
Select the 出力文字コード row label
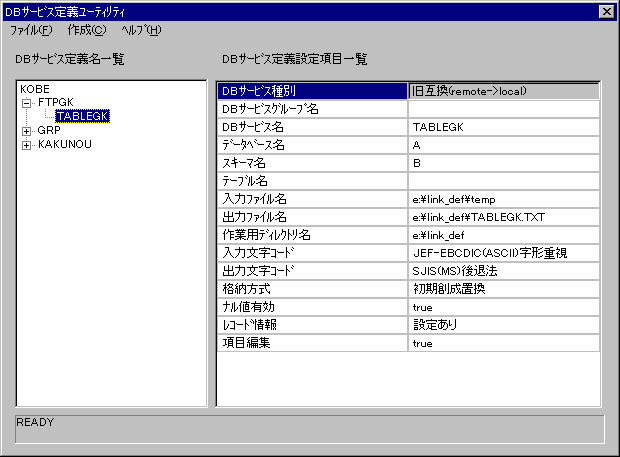tap(312, 271)
